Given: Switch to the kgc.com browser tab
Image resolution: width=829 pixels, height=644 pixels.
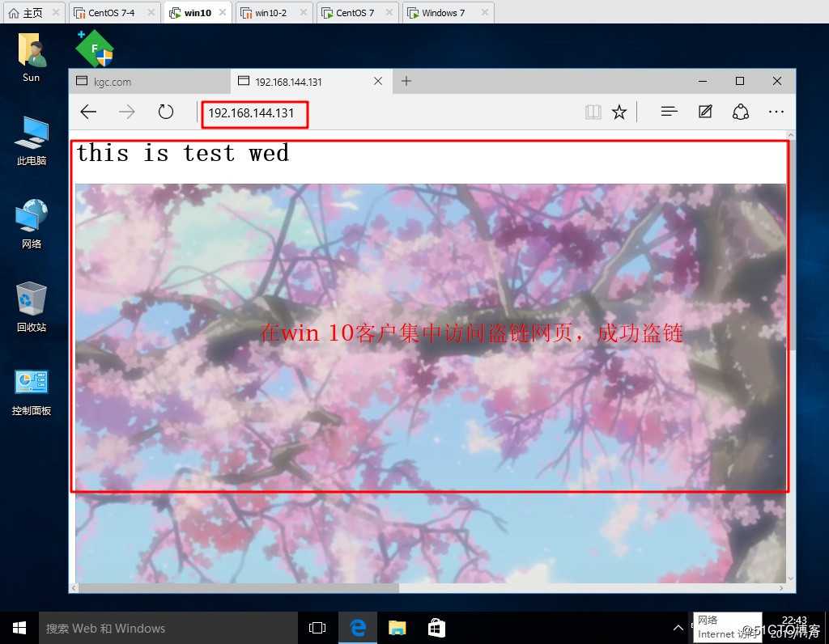Looking at the screenshot, I should 150,82.
